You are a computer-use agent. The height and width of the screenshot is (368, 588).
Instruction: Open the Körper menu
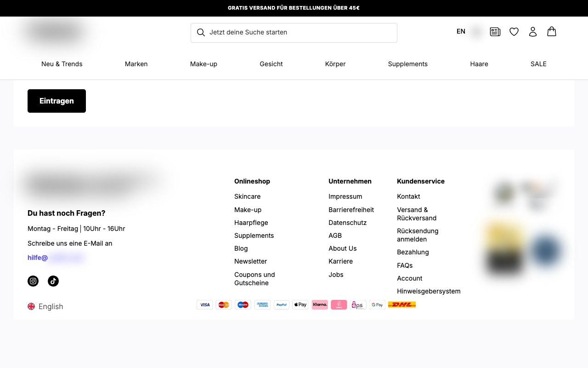335,64
